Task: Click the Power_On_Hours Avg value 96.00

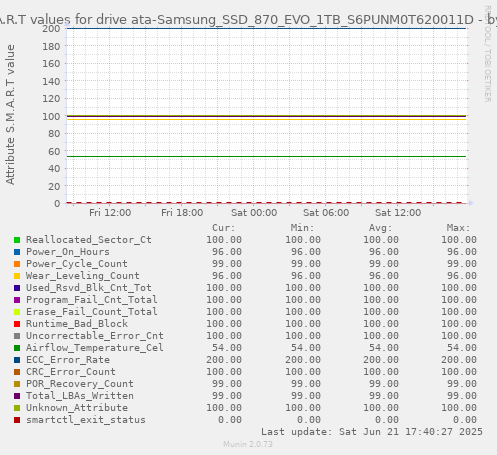Action: coord(384,252)
